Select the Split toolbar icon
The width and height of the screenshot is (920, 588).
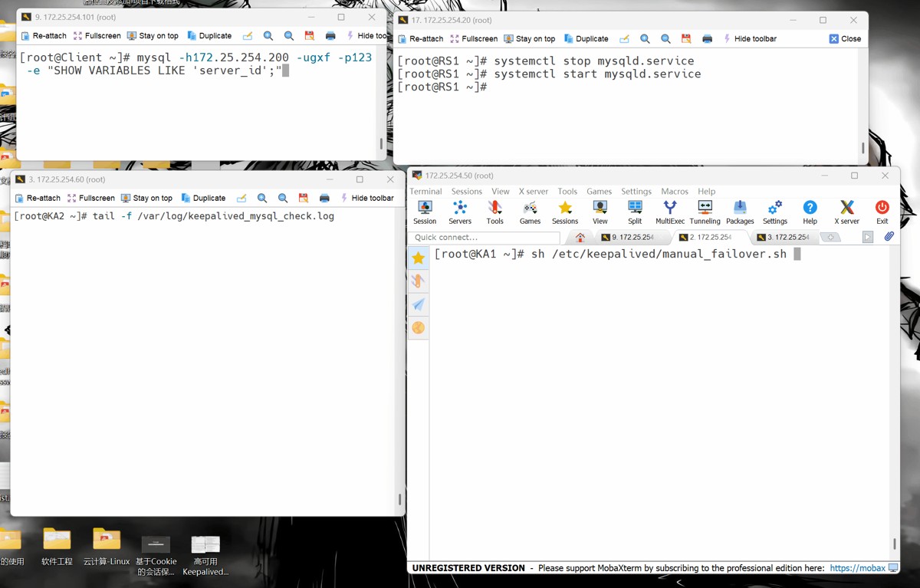635,212
